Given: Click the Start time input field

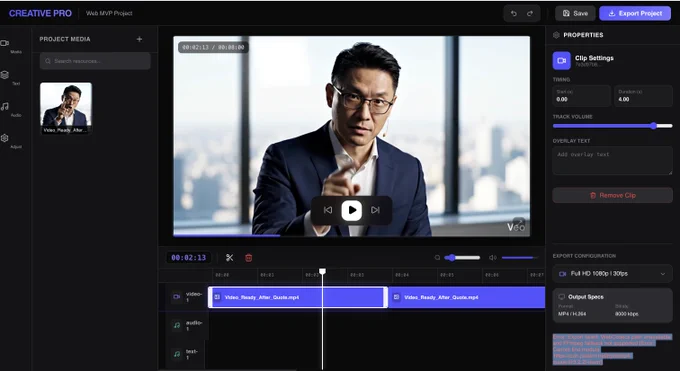Looking at the screenshot, I should [x=582, y=96].
